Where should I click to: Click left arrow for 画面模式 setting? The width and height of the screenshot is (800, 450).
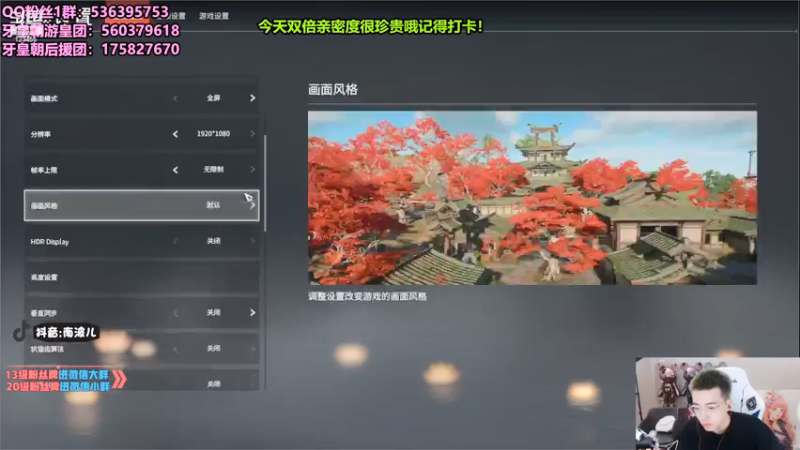(175, 98)
